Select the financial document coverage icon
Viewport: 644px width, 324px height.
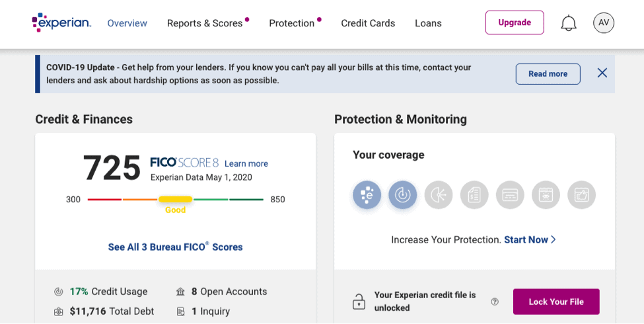pyautogui.click(x=474, y=195)
